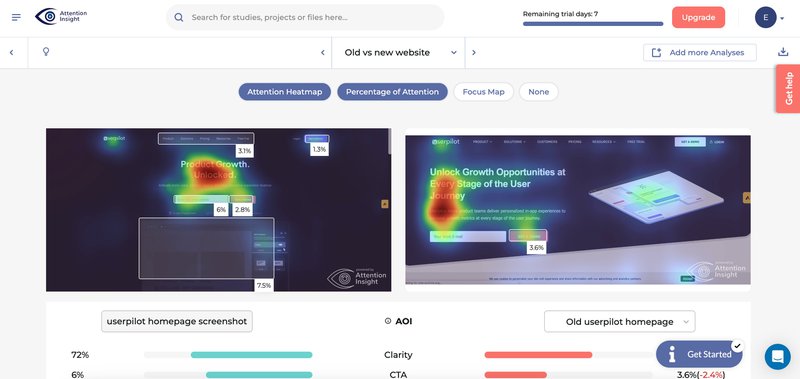Click the Upgrade button
Viewport: 800px width, 379px height.
pos(698,17)
